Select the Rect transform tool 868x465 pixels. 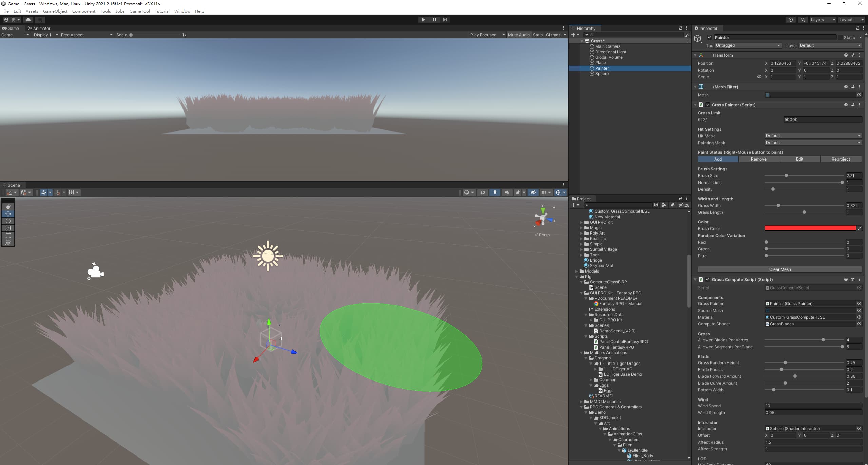pos(8,235)
